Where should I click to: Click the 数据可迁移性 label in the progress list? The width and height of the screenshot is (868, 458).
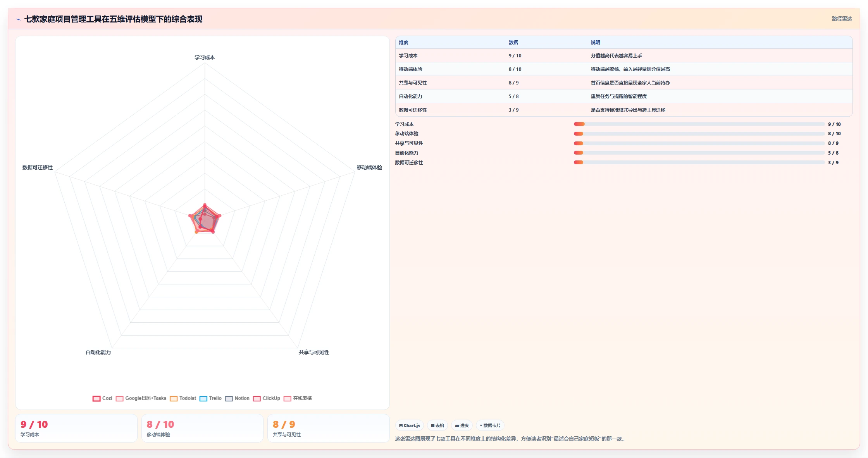409,163
